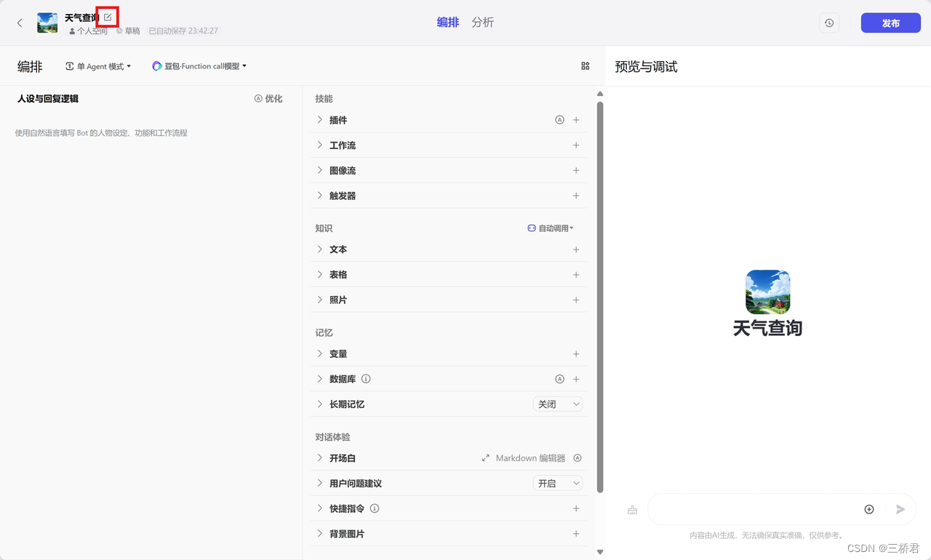Image resolution: width=931 pixels, height=560 pixels.
Task: Switch to the 编排 tab
Action: coord(448,23)
